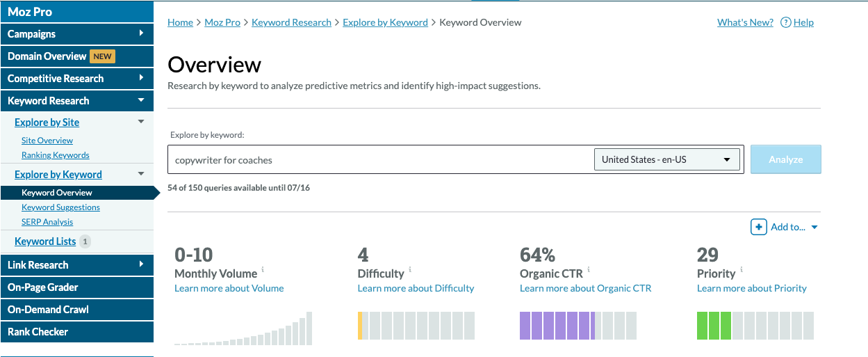Collapse the Explore by Site section
The width and height of the screenshot is (868, 357).
click(141, 122)
